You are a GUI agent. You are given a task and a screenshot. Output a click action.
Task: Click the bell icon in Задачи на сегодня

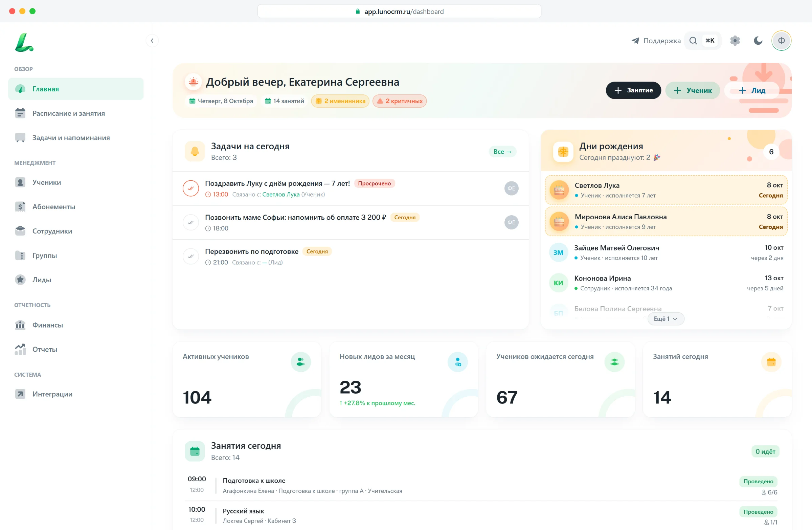coord(195,151)
